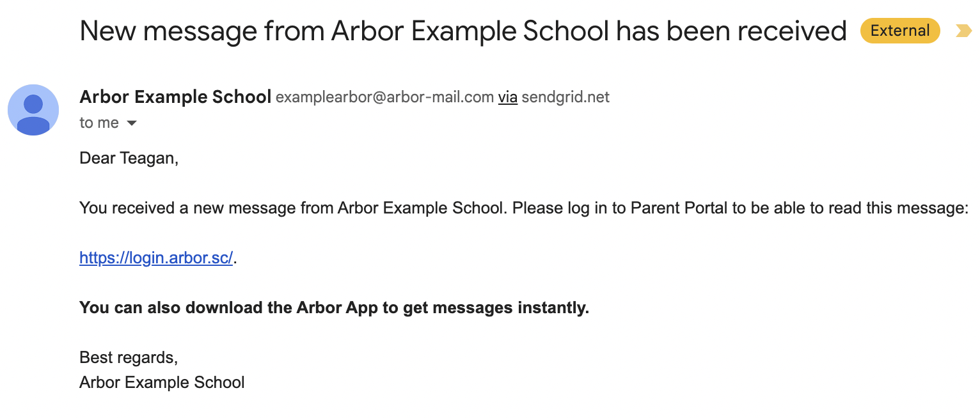
Task: Click the underlined "via" link
Action: click(x=507, y=97)
